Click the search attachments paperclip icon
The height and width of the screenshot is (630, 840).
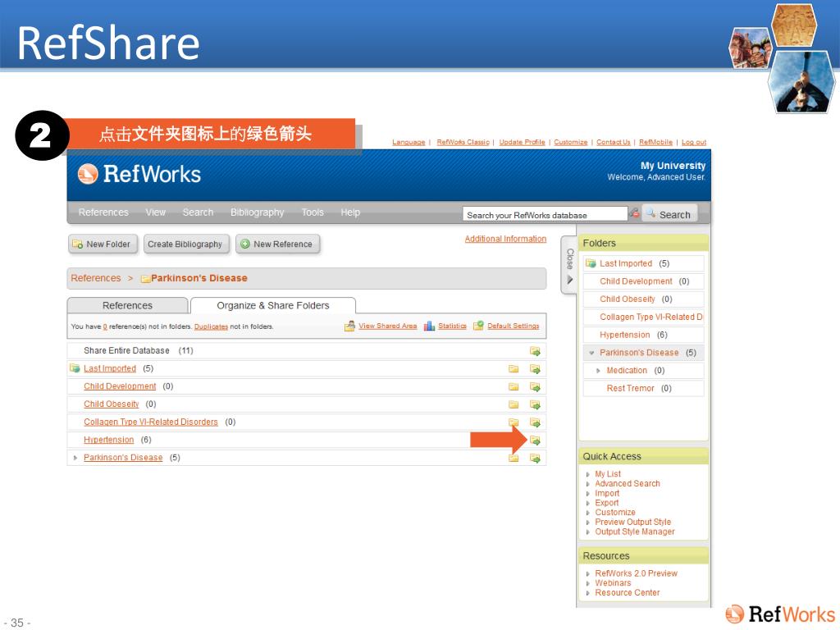tap(635, 213)
